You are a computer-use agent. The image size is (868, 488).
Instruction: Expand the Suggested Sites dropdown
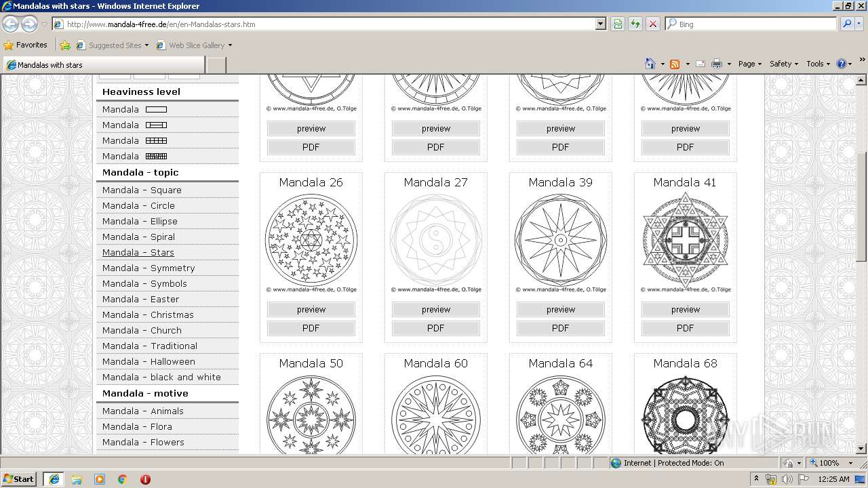146,45
